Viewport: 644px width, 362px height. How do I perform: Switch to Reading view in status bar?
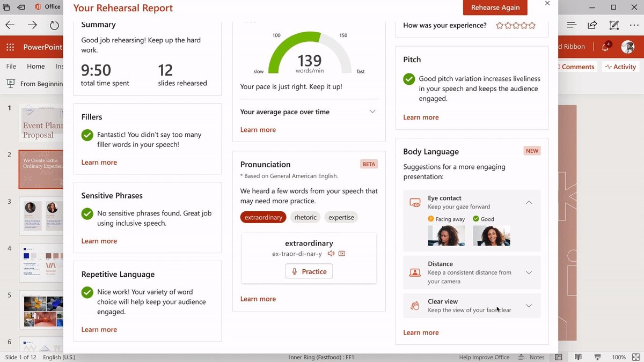(578, 357)
